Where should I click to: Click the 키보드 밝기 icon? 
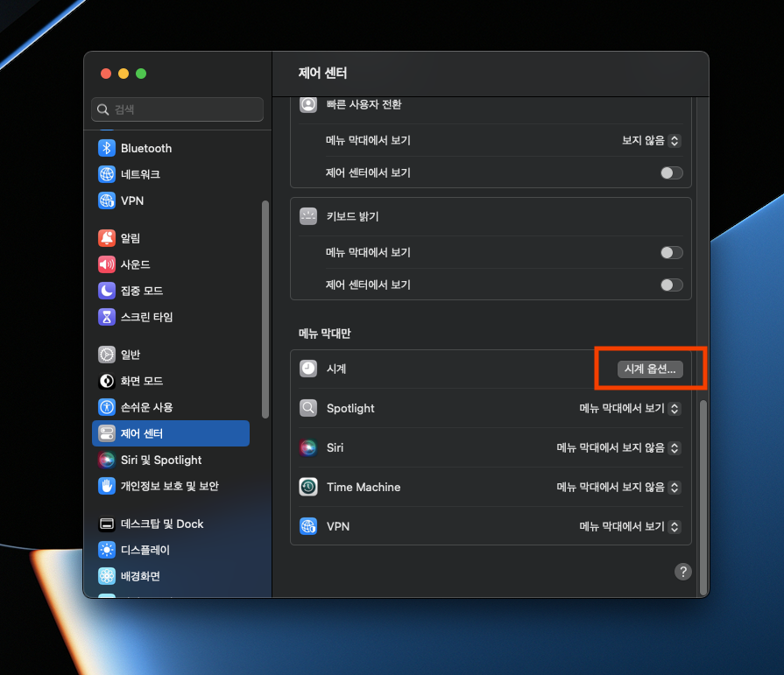click(308, 216)
